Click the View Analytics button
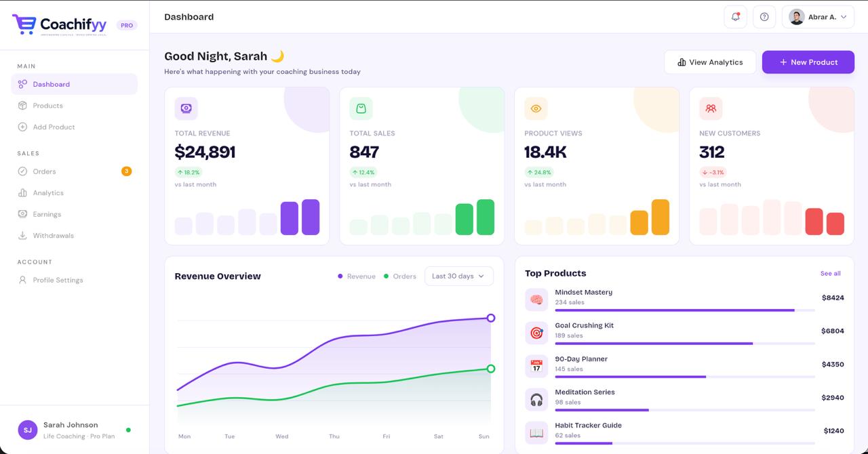The height and width of the screenshot is (454, 868). coord(710,62)
